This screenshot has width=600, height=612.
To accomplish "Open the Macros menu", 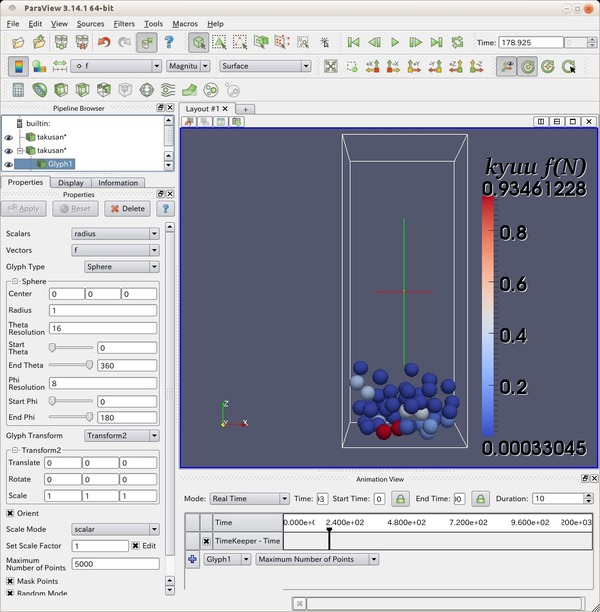I will (x=185, y=24).
